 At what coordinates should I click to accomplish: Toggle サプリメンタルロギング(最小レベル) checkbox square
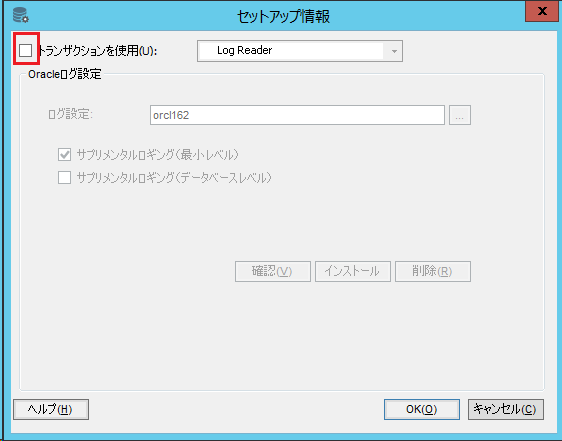(65, 155)
